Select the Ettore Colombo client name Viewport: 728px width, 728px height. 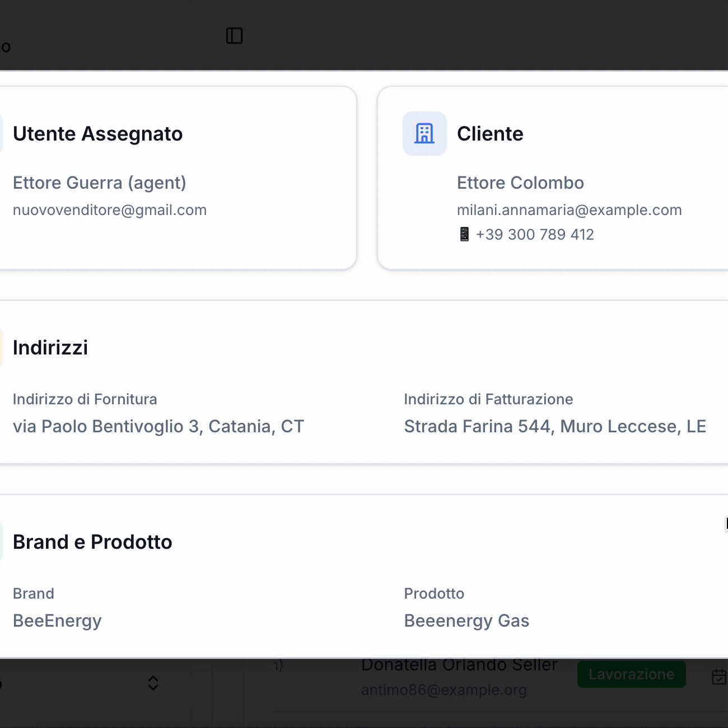point(520,183)
